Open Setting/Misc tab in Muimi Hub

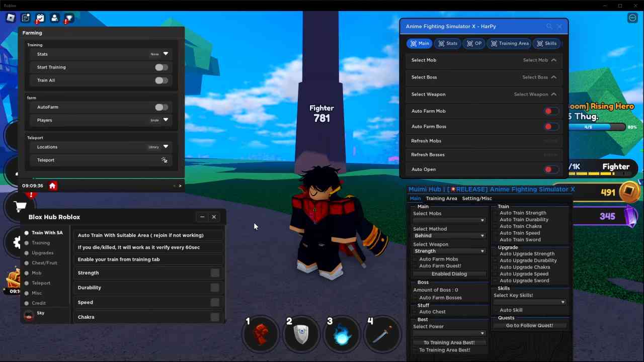(x=476, y=199)
